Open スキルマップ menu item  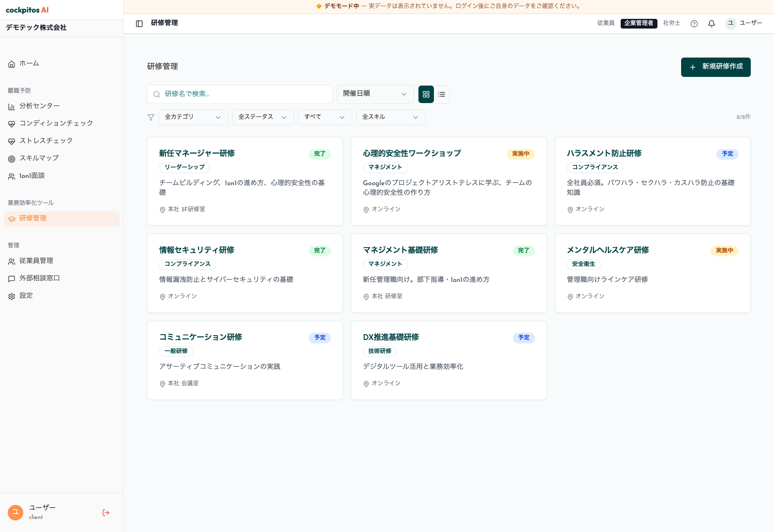point(61,159)
